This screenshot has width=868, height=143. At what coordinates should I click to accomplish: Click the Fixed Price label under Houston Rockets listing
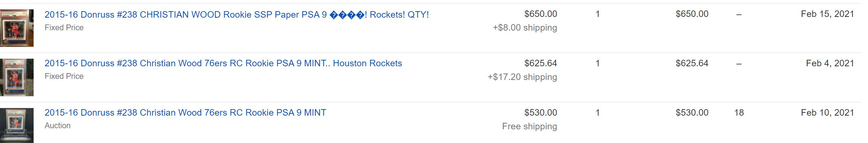[x=64, y=76]
